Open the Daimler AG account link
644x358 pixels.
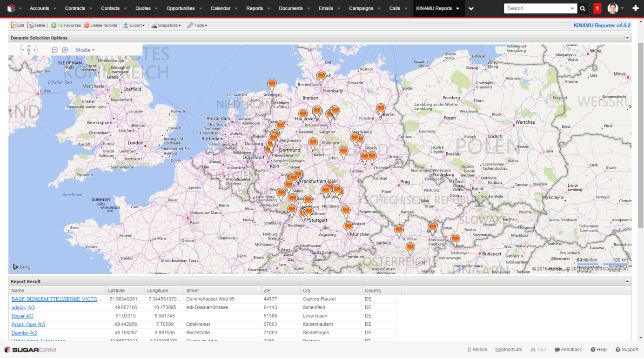tap(24, 332)
